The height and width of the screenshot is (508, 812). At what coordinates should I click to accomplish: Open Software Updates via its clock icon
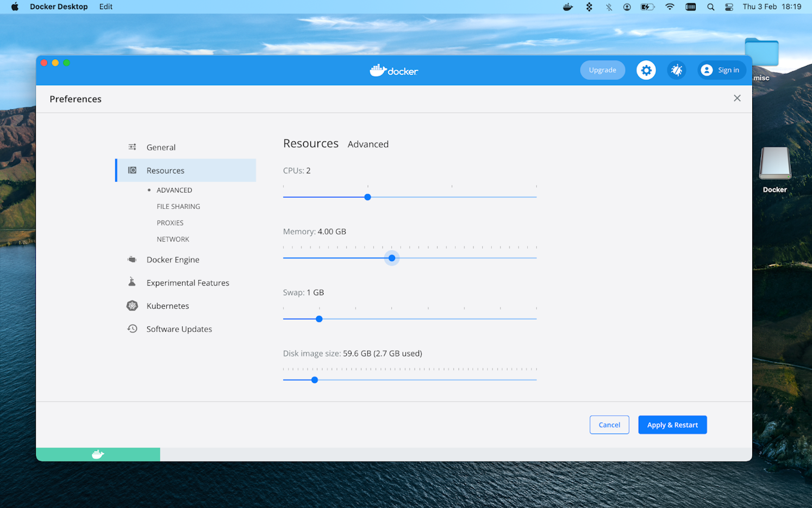(132, 329)
